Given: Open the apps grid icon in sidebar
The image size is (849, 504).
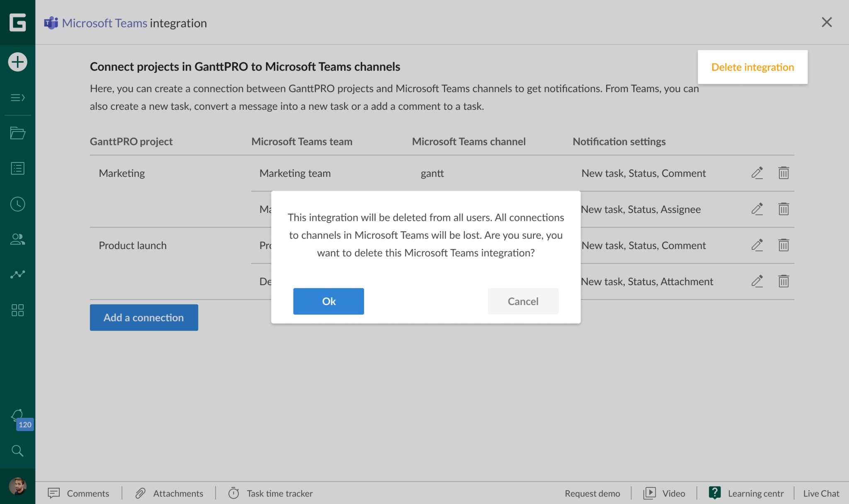Looking at the screenshot, I should pos(17,310).
